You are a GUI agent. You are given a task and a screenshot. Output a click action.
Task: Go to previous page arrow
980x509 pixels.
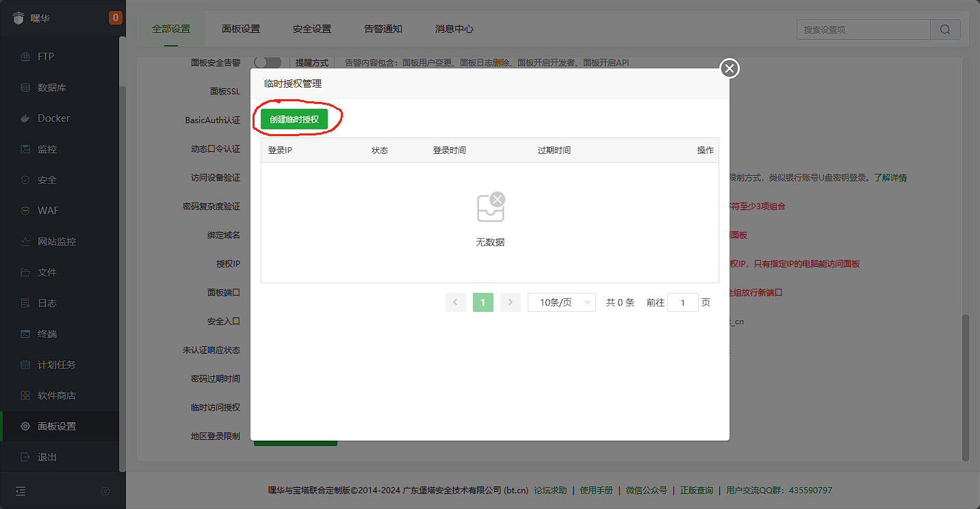click(x=456, y=302)
